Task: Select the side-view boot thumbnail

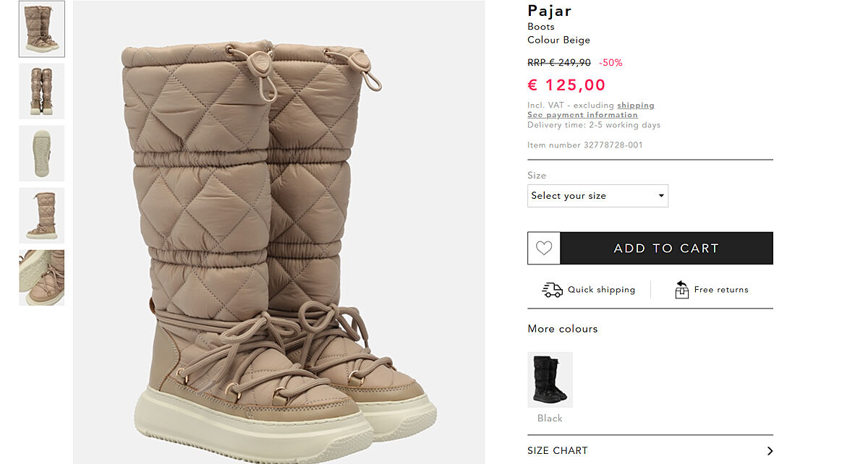Action: click(x=42, y=215)
